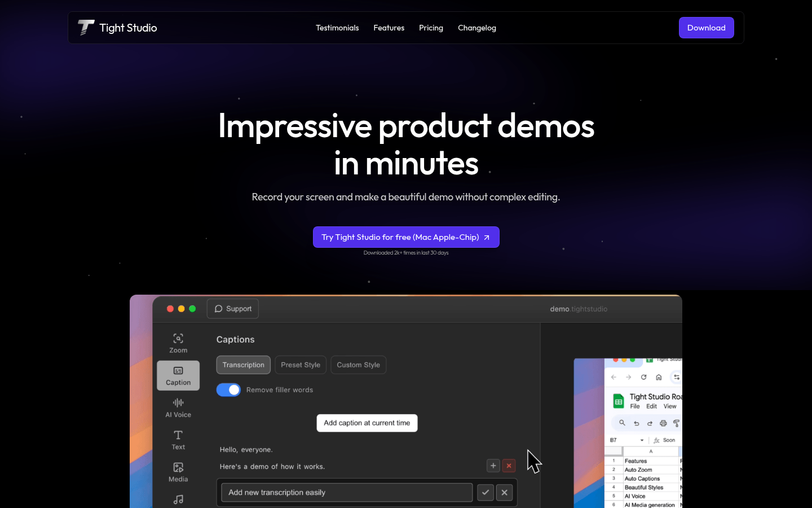This screenshot has height=508, width=812.
Task: Toggle Remove filler words switch
Action: click(228, 390)
